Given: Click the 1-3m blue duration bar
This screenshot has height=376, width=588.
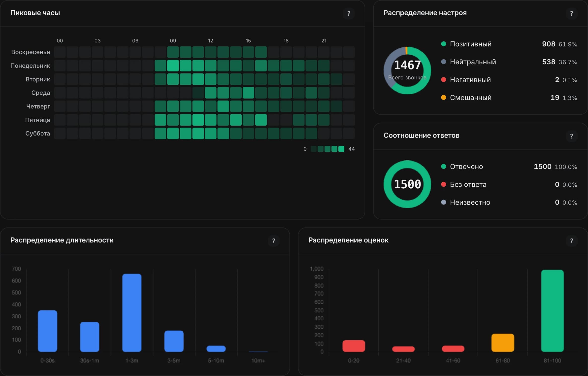Looking at the screenshot, I should pos(132,313).
